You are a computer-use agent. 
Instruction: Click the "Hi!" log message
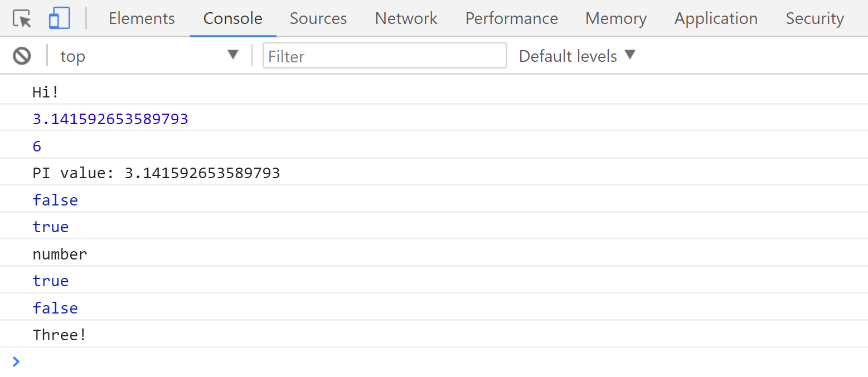(x=46, y=92)
